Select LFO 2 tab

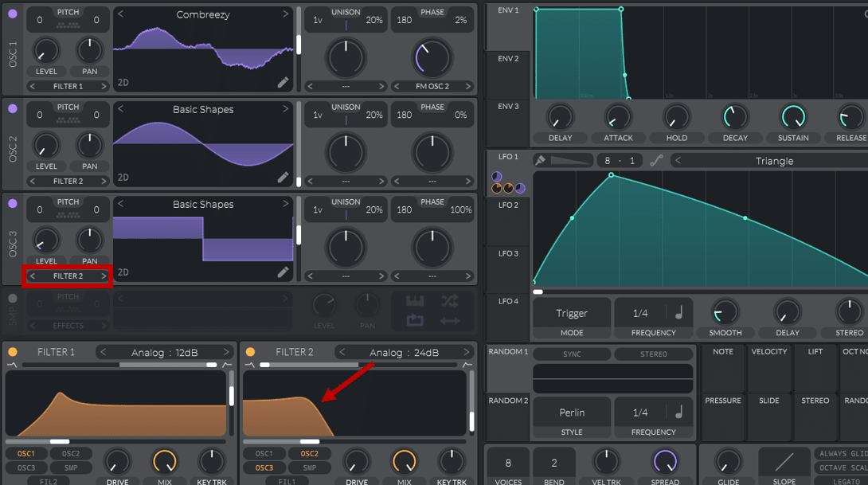tap(507, 221)
